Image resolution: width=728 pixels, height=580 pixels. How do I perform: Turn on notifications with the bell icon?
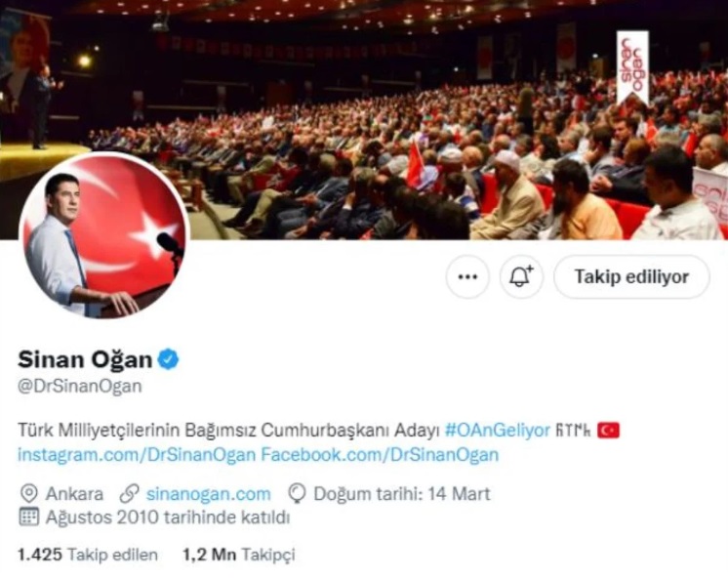tap(521, 276)
